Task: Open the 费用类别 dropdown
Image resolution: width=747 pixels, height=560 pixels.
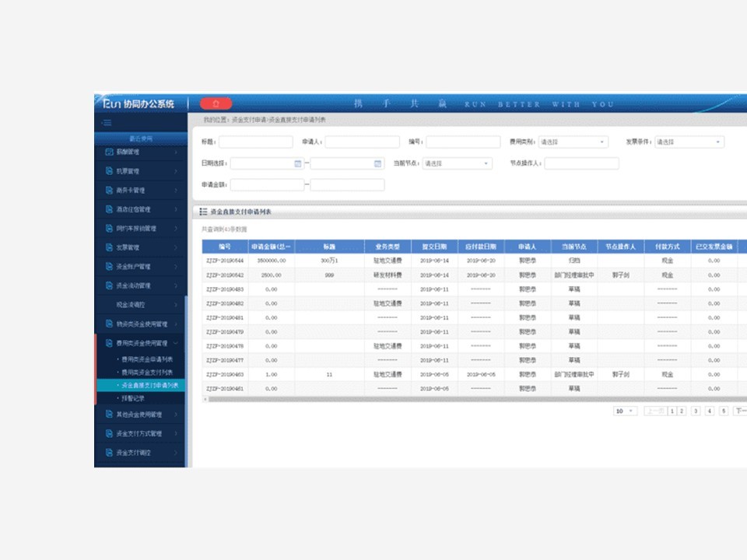Action: [573, 142]
